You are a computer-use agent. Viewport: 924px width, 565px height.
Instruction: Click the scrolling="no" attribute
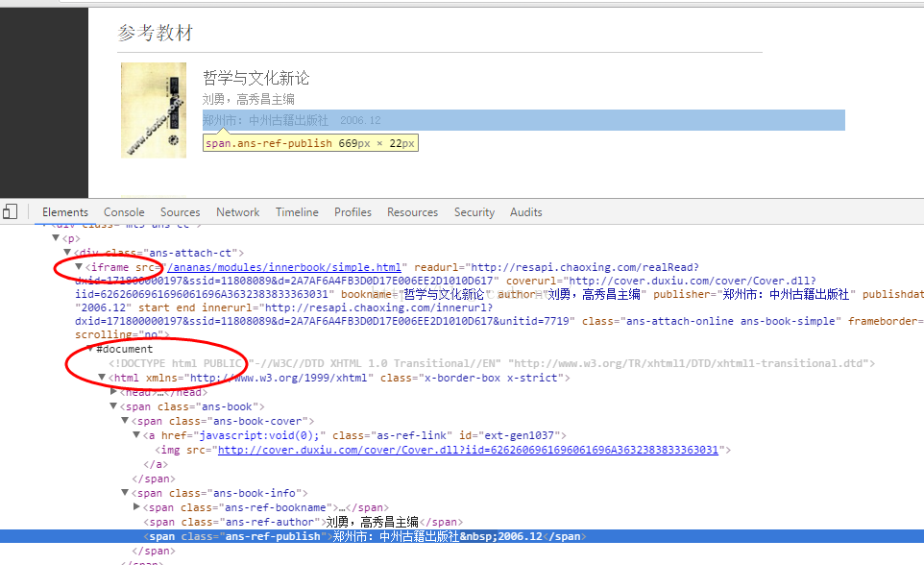pos(118,334)
